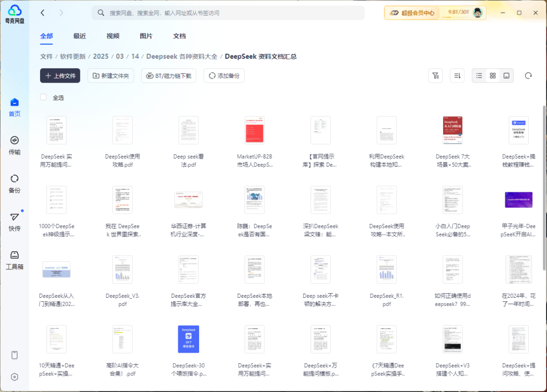The height and width of the screenshot is (392, 547).
Task: Open 利用DeepSeek构建本地知 thumbnail
Action: 386,130
